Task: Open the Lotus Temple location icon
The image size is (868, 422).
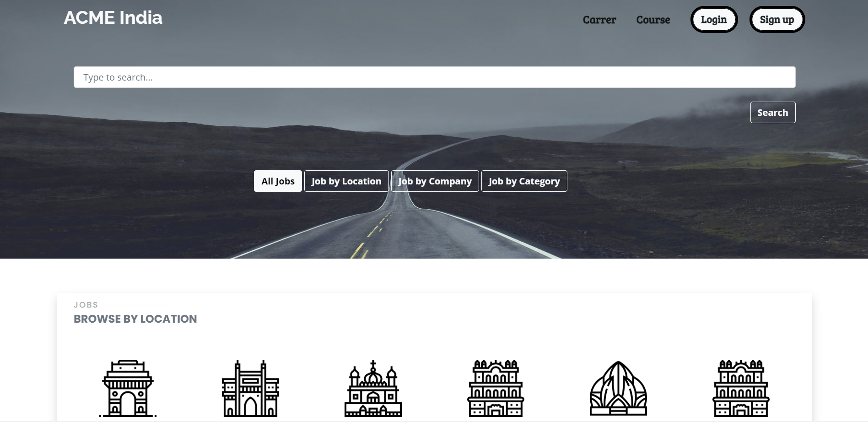Action: (618, 388)
